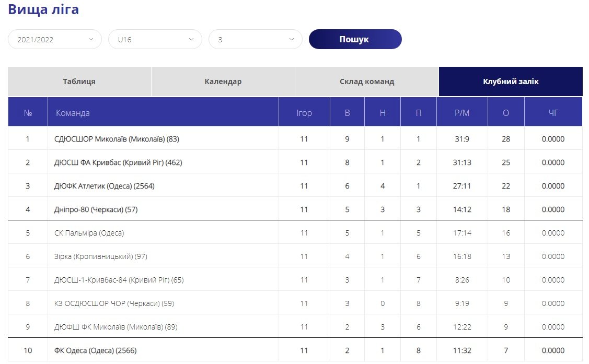Click the Ігор column header
This screenshot has height=364, width=589.
(304, 113)
